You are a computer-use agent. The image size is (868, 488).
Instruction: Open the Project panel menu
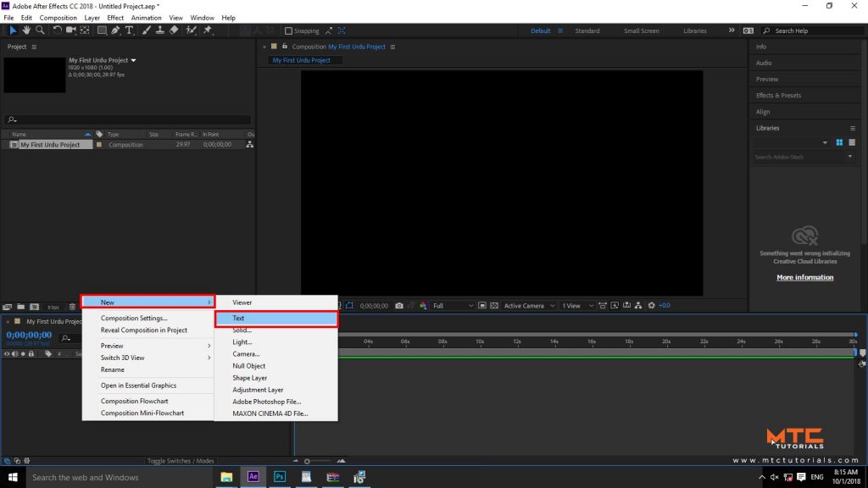[x=34, y=47]
